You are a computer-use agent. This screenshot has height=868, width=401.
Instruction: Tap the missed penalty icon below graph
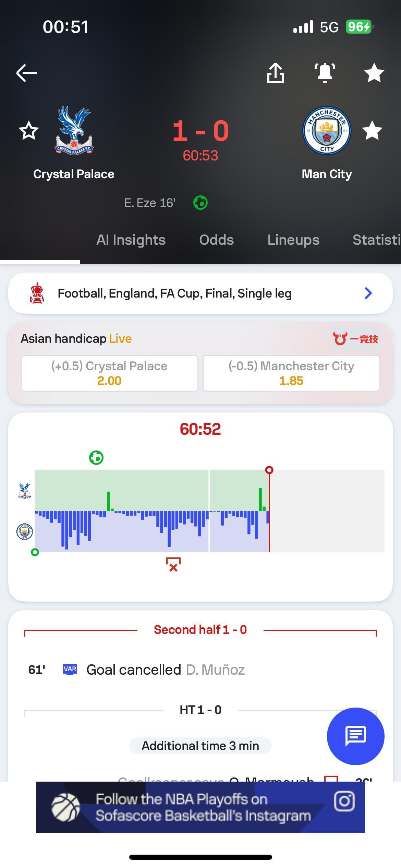pos(173,565)
